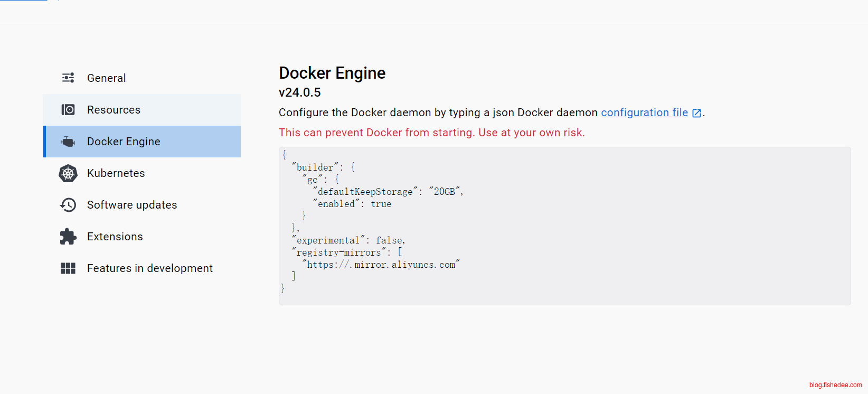Switch to the Resources settings
The height and width of the screenshot is (394, 868).
pyautogui.click(x=114, y=110)
